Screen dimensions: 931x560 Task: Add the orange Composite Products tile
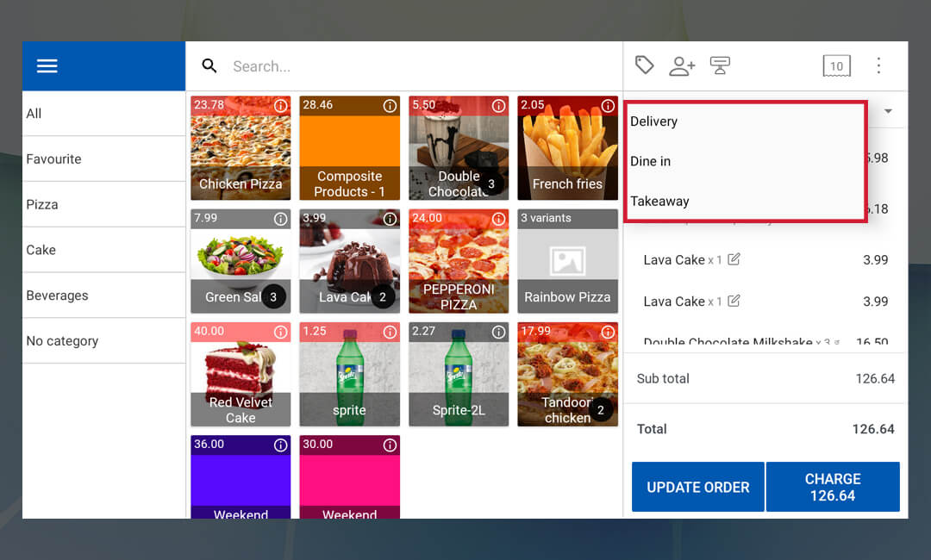[x=349, y=148]
